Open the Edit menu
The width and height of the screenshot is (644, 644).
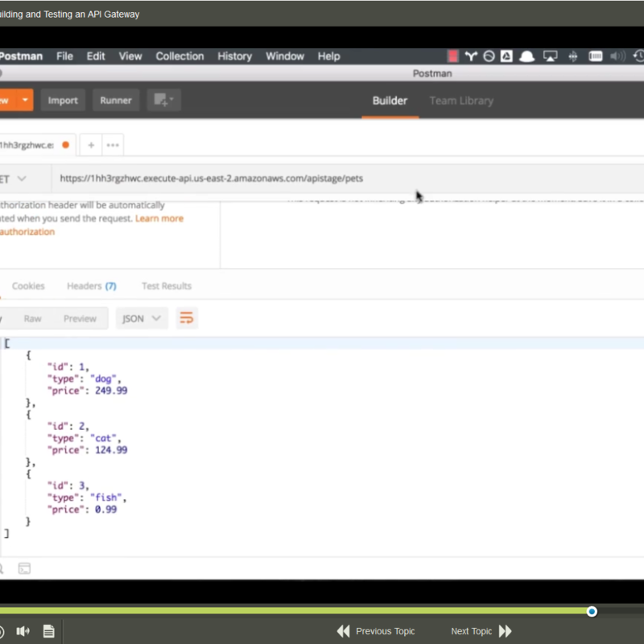click(x=96, y=56)
